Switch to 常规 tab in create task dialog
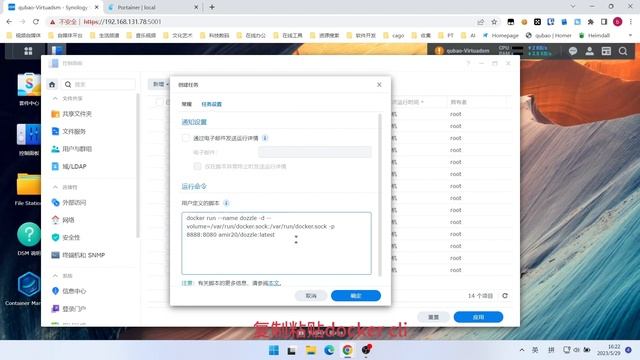The width and height of the screenshot is (640, 360). pos(187,104)
